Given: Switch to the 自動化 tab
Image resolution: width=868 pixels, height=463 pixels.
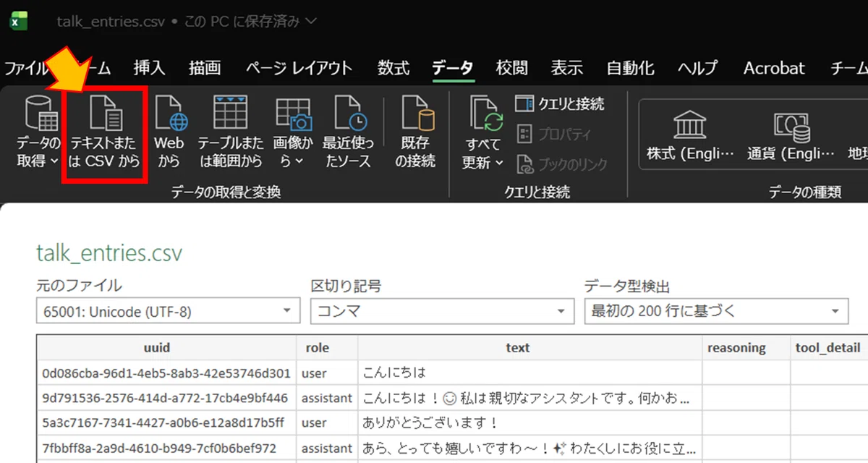Looking at the screenshot, I should click(x=630, y=68).
